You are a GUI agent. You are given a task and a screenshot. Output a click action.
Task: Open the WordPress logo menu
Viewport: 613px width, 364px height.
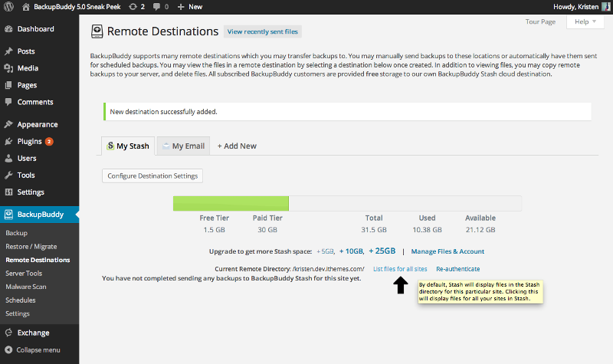pyautogui.click(x=8, y=7)
